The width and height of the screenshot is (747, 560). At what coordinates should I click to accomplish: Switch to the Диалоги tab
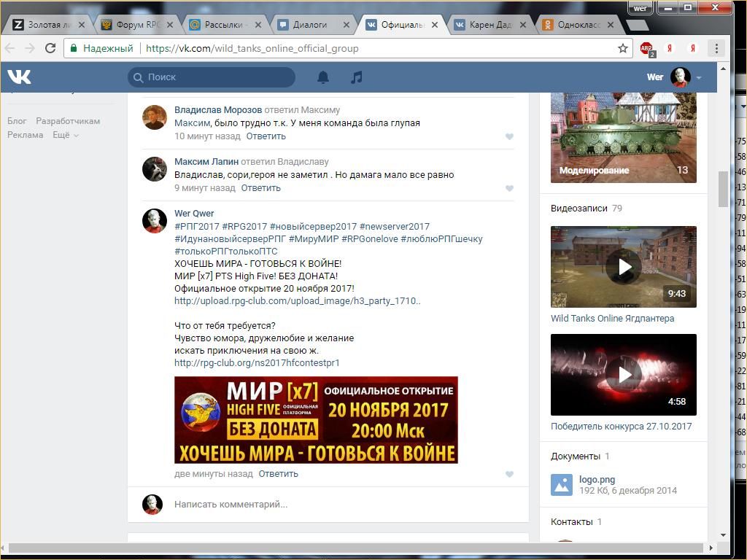click(310, 25)
